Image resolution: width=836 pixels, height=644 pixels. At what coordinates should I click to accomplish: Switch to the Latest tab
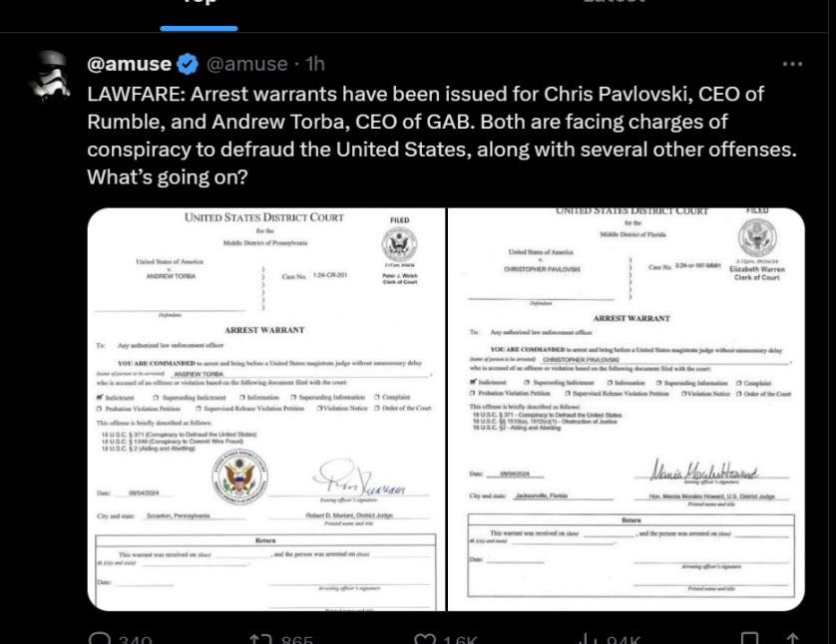[x=614, y=2]
